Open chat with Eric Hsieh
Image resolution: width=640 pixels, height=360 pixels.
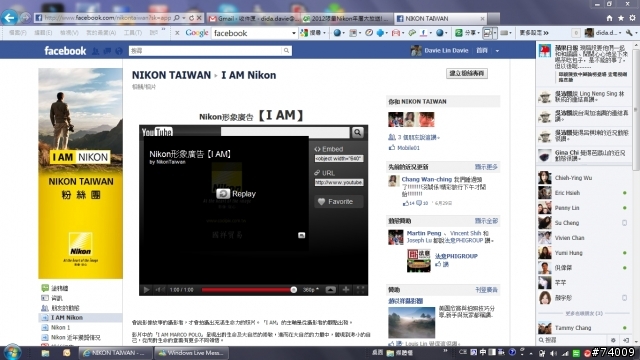[x=584, y=193]
